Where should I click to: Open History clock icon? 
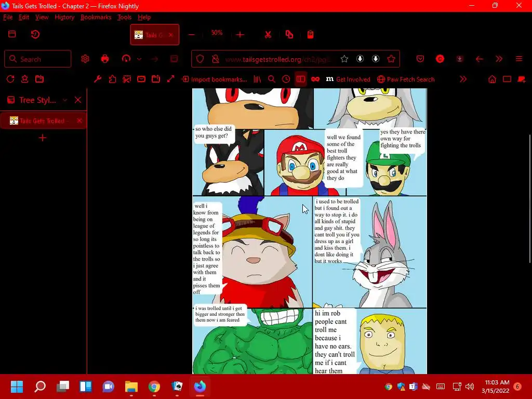[x=286, y=79]
